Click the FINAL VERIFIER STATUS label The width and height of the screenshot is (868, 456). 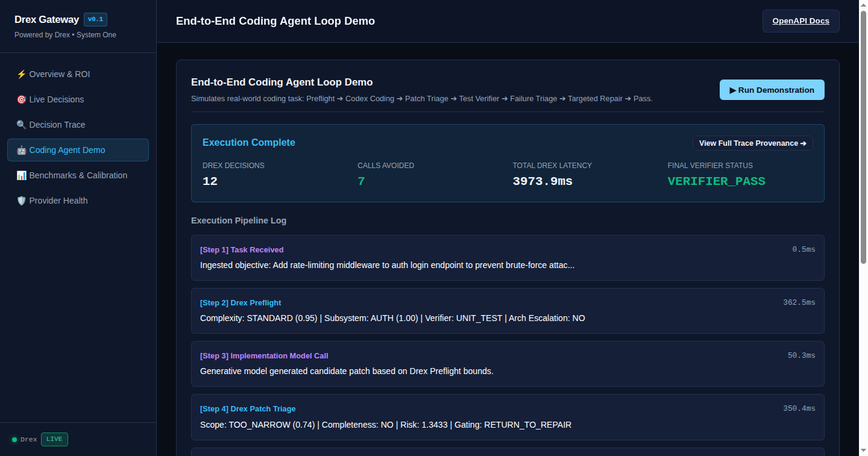coord(710,165)
